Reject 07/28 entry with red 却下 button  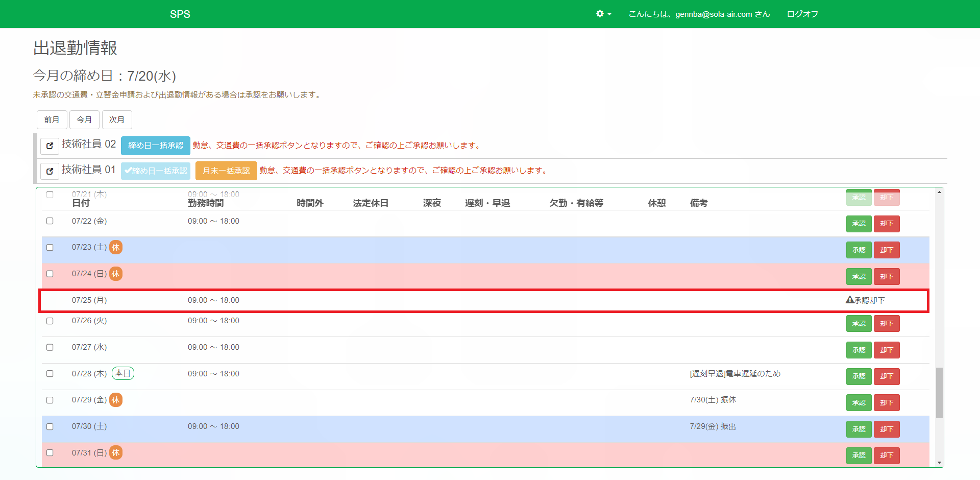(x=886, y=376)
